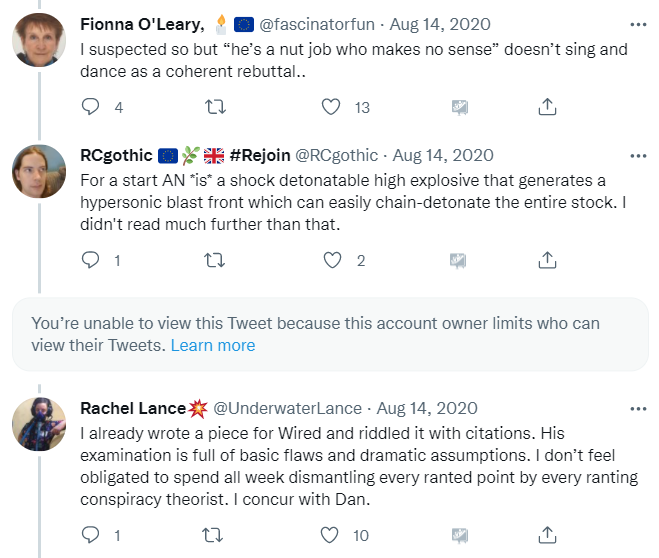Screen dimensions: 659x558
Task: Open more options on Rachel Lance's tweet
Action: [x=638, y=409]
